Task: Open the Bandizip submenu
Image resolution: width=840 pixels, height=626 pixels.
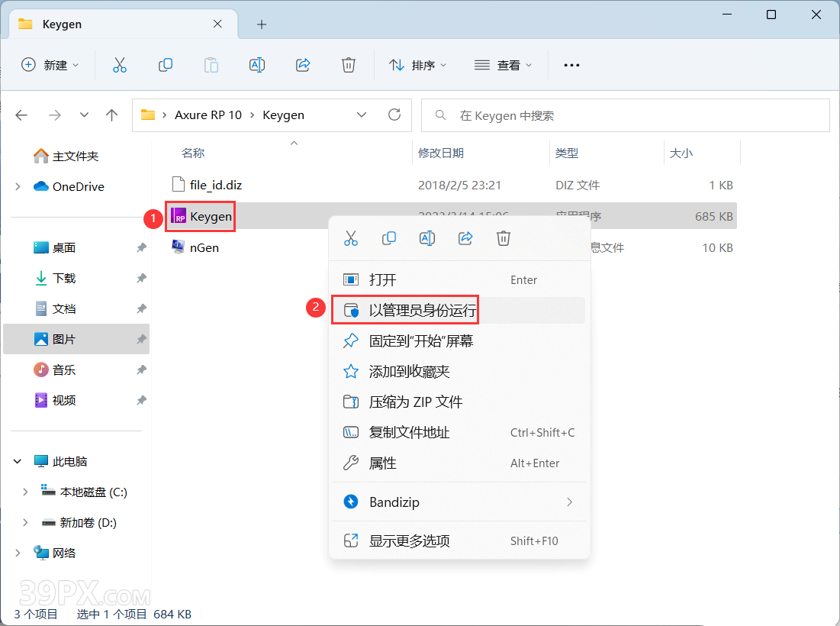Action: (x=459, y=502)
